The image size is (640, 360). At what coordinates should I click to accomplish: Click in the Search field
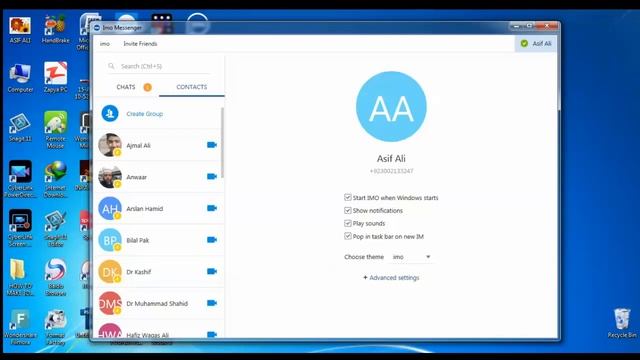[x=159, y=66]
